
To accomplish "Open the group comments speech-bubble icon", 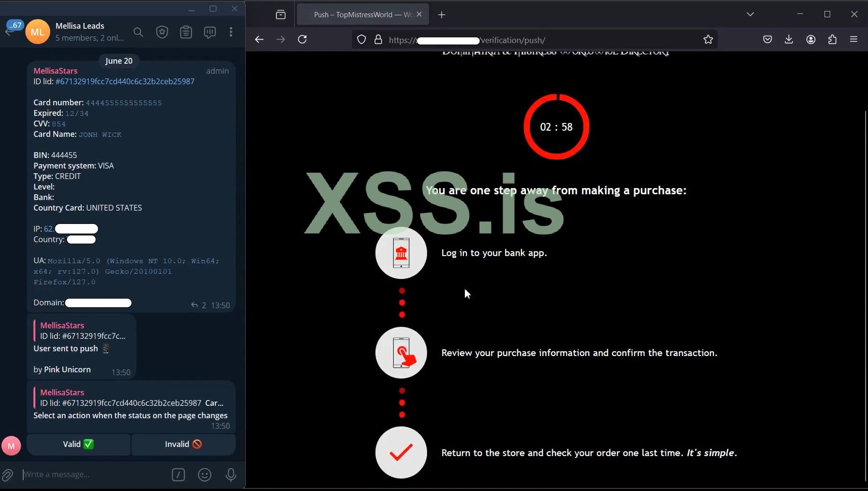I will [209, 32].
